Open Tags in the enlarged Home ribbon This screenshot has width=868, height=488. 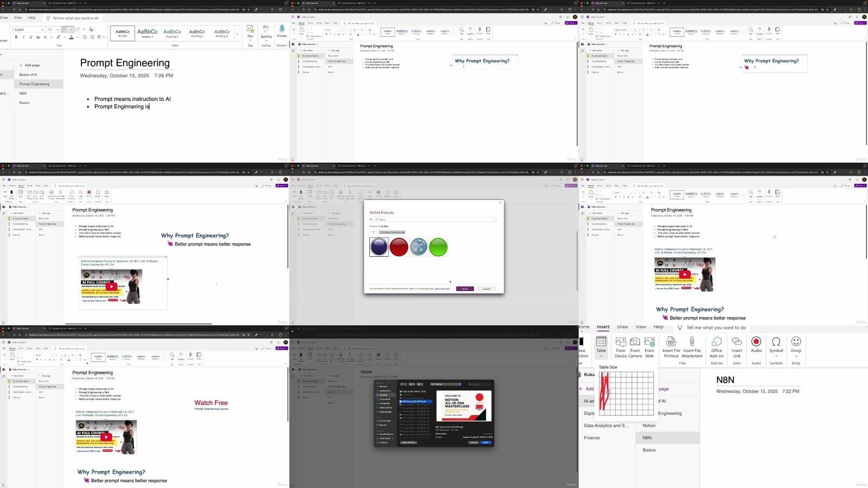coord(250,31)
